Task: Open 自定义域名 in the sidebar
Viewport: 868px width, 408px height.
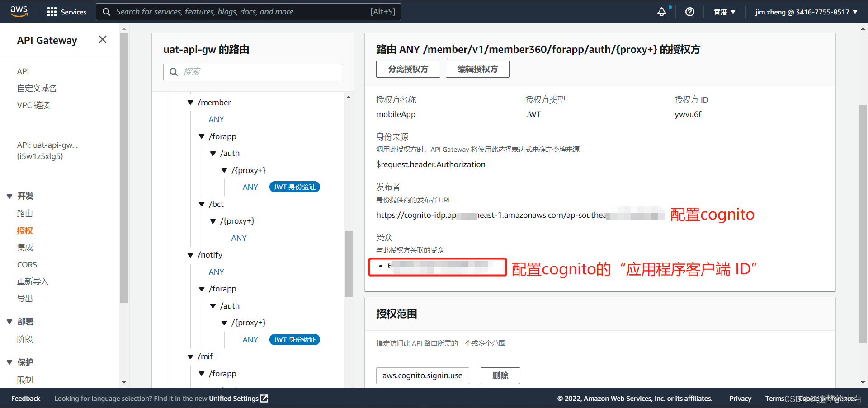Action: pyautogui.click(x=37, y=88)
